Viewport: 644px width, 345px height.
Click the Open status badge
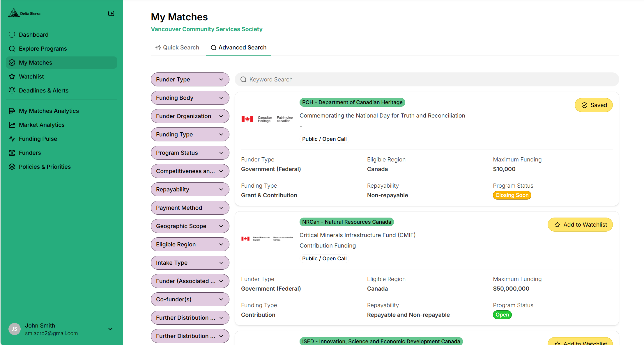502,315
